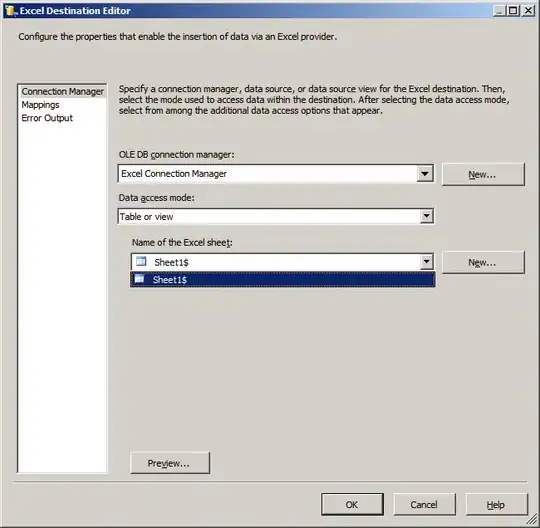
Task: Open the Data access mode dropdown arrow
Action: [x=426, y=216]
